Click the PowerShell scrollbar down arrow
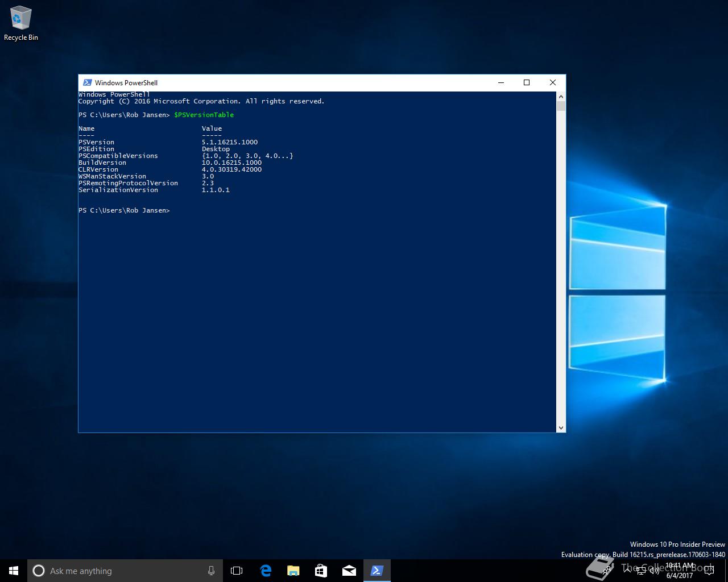Screen dimensions: 728x582 [561, 428]
